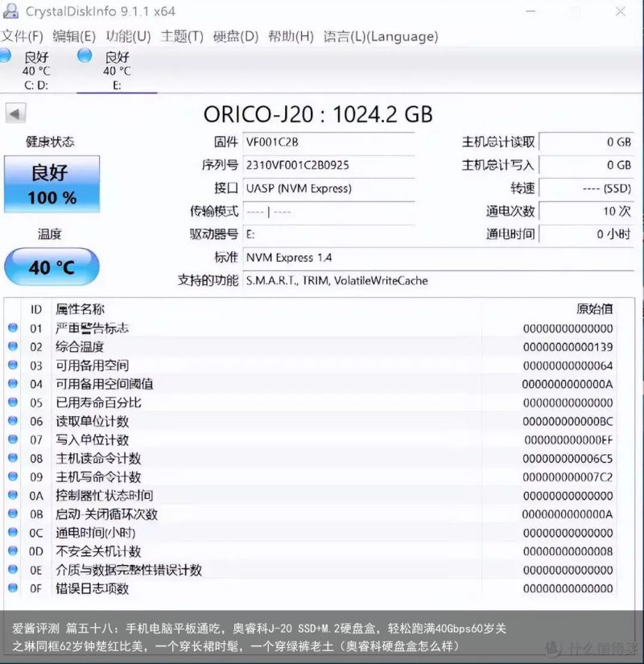Click the status dot for attribute 0D 不安全关机计数
The height and width of the screenshot is (664, 644).
(13, 551)
